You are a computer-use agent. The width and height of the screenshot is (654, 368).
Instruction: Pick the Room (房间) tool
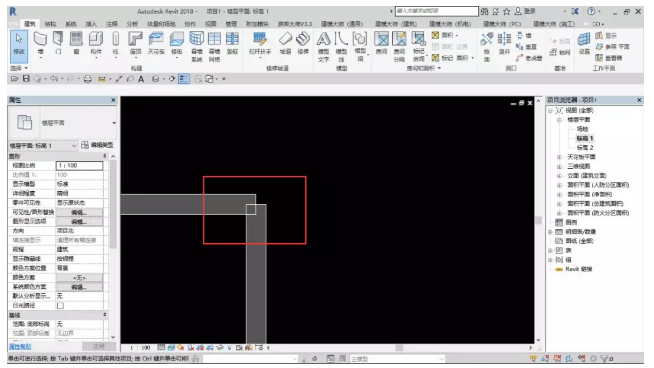(x=381, y=43)
